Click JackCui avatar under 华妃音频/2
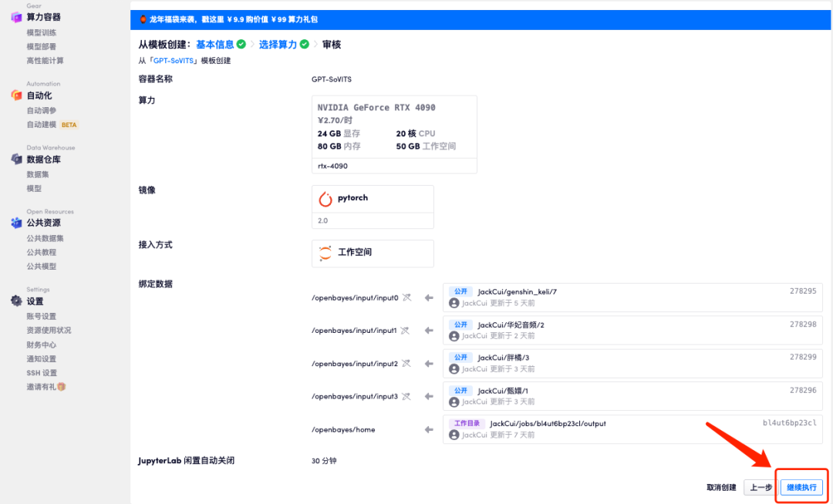Viewport: 833px width, 504px height. (454, 336)
